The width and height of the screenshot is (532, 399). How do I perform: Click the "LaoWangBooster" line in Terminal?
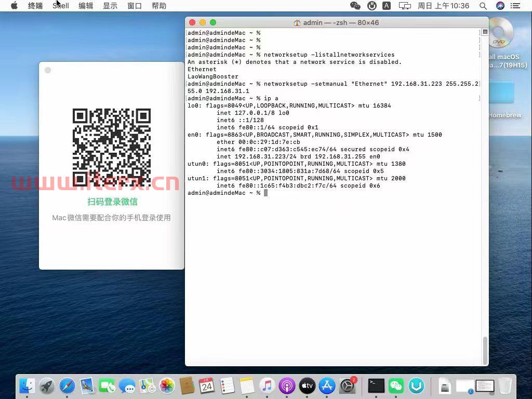tap(213, 76)
